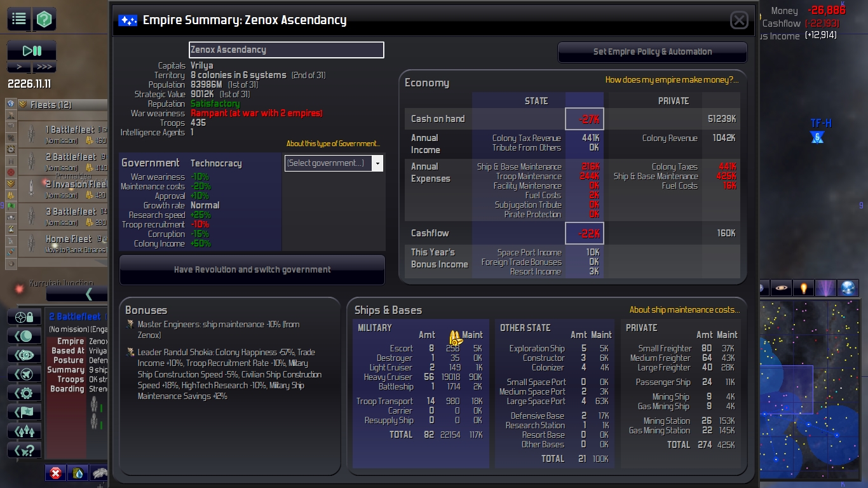Click the Rampant war weariness text
This screenshot has width=868, height=488.
(x=257, y=113)
